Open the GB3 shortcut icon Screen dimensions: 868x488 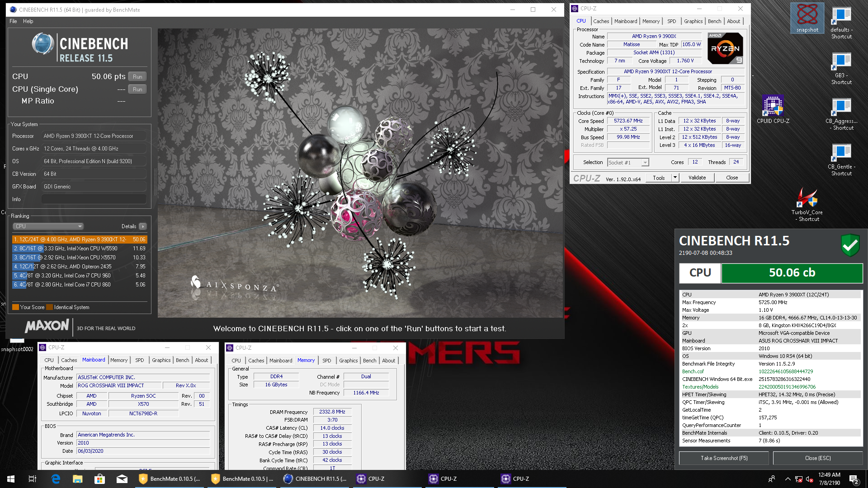tap(841, 68)
